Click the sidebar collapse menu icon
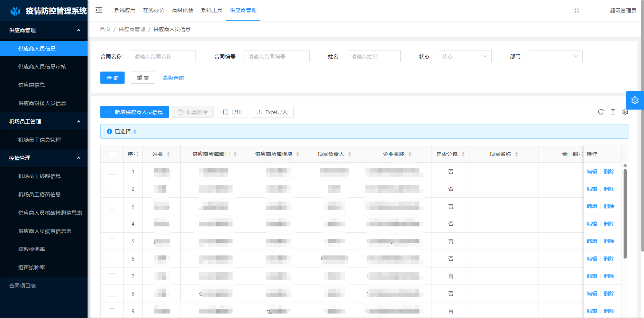This screenshot has height=318, width=644. 99,10
